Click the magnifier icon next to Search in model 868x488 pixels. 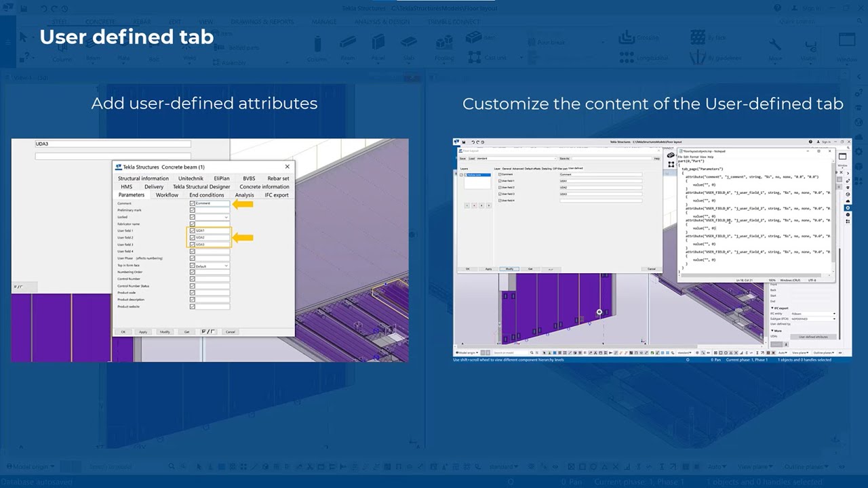[532, 352]
